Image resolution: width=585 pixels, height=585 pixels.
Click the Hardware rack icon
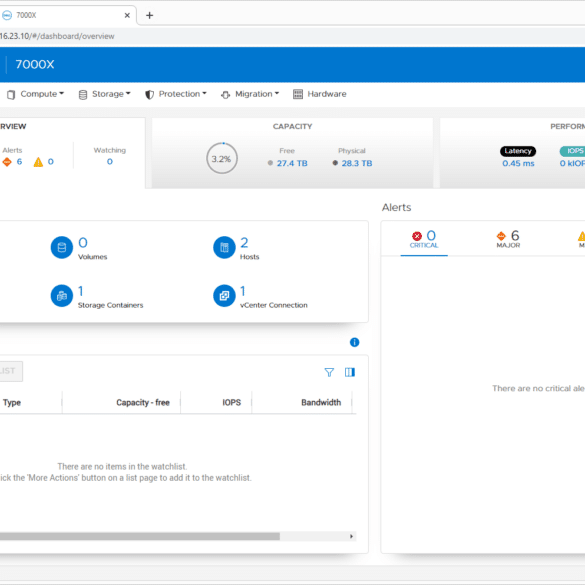298,94
